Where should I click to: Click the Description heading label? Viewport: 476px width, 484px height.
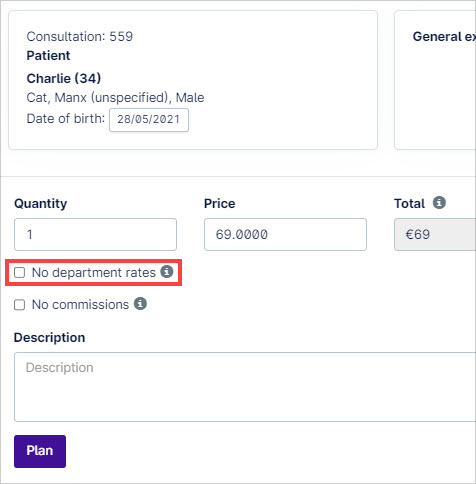tap(49, 338)
